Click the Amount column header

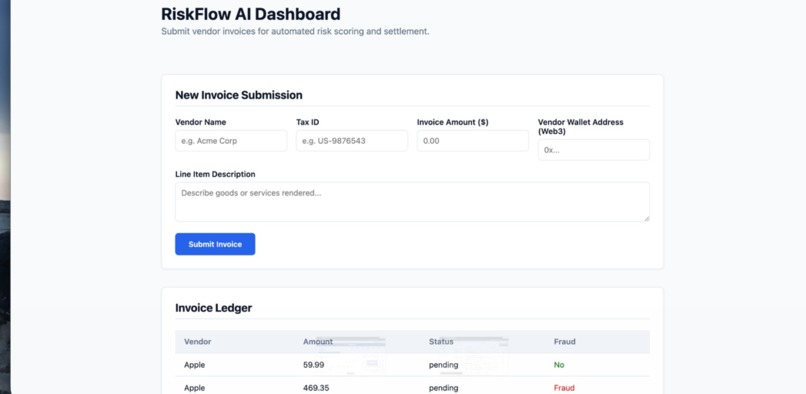pyautogui.click(x=318, y=342)
